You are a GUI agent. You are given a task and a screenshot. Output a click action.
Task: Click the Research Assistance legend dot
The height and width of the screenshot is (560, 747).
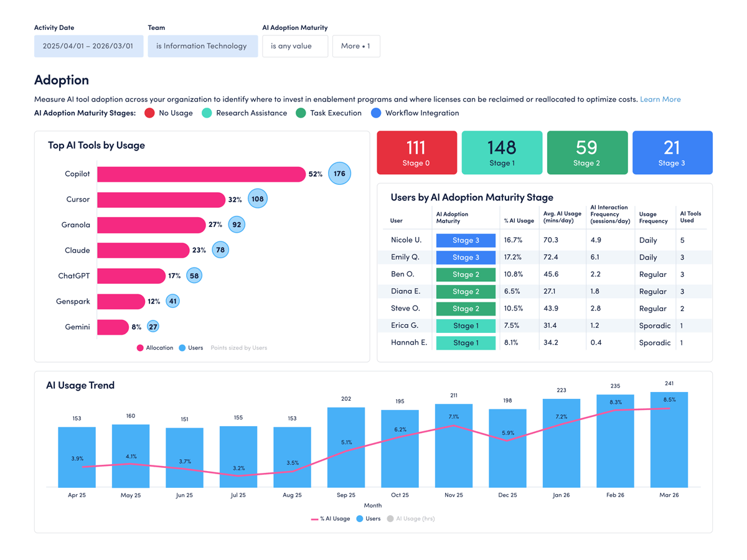[x=207, y=113]
